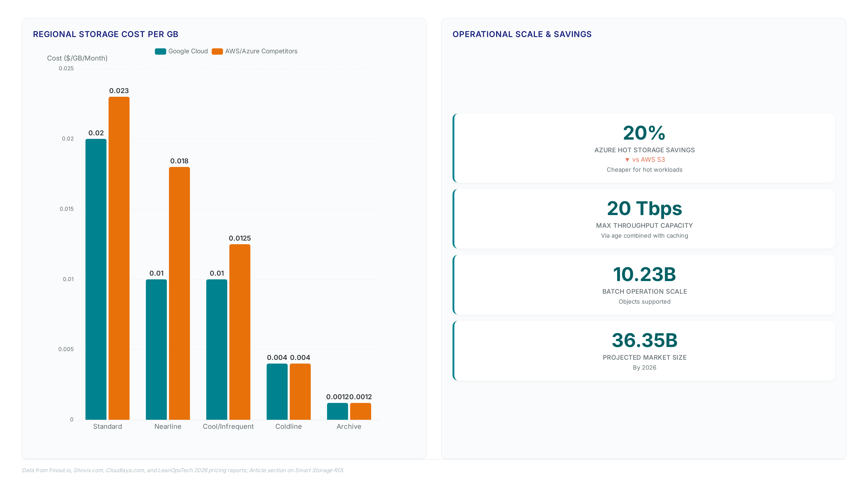Select the orange Archive competitors bar
The image size is (868, 488).
pyautogui.click(x=361, y=411)
